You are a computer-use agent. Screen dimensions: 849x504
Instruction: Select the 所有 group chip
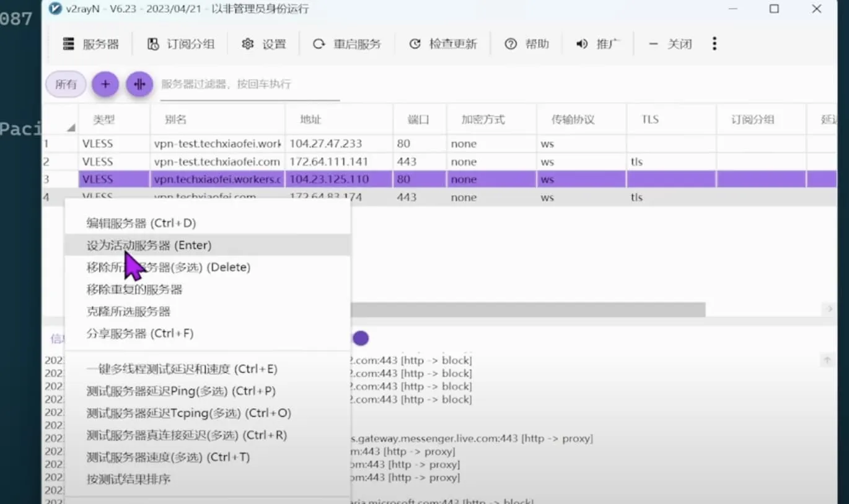pyautogui.click(x=66, y=84)
